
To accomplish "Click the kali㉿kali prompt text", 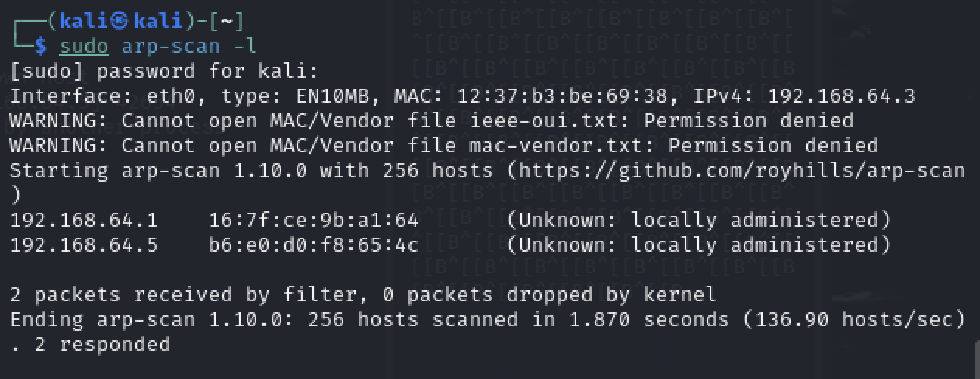I will (x=133, y=20).
